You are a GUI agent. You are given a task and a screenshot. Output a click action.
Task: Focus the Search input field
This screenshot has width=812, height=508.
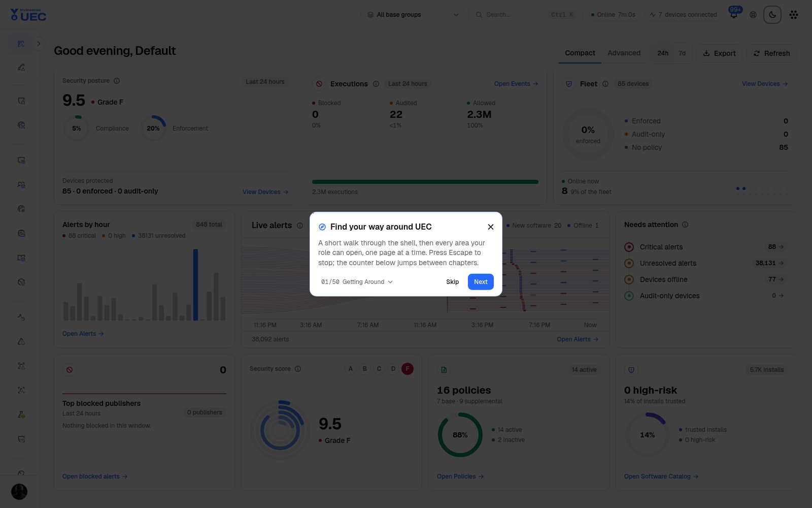click(525, 15)
